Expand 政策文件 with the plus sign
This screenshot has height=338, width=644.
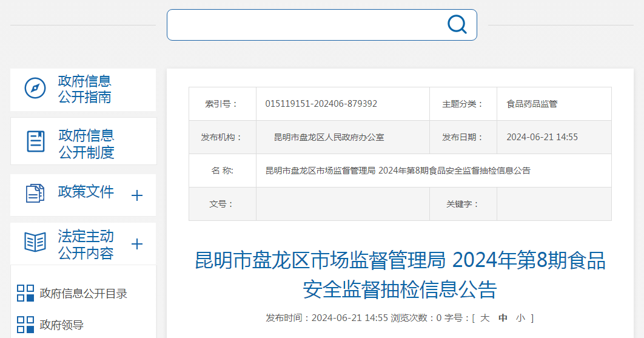[137, 195]
